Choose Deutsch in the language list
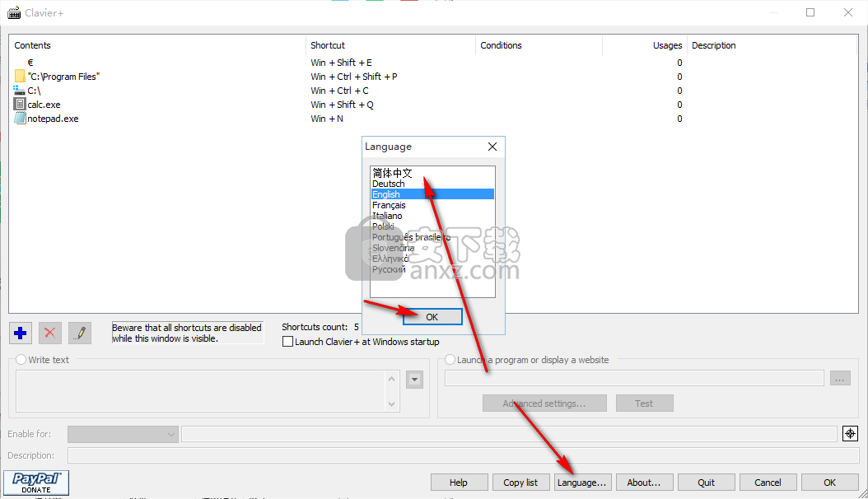The image size is (868, 499). [x=433, y=184]
